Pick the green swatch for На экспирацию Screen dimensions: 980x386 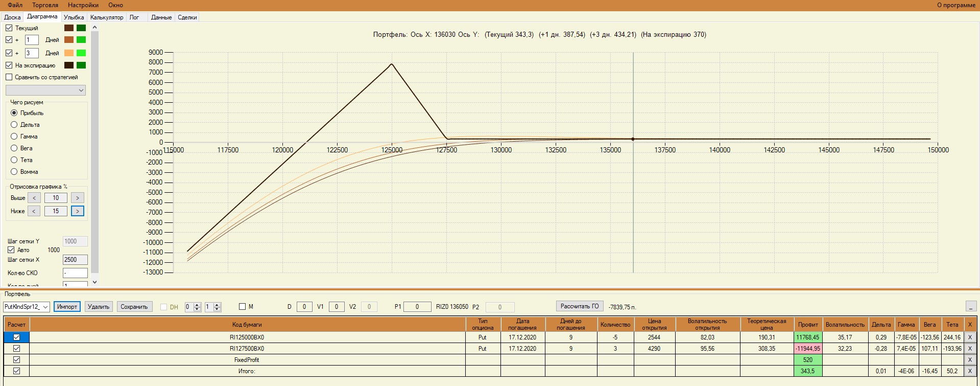pos(81,65)
